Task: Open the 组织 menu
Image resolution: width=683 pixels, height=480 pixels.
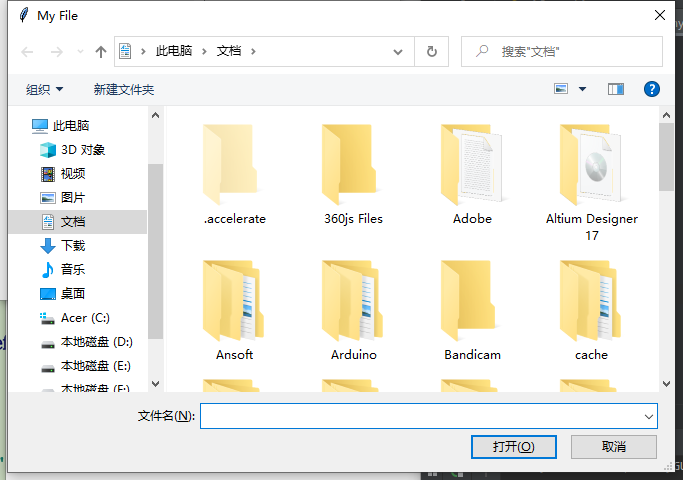Action: 44,90
